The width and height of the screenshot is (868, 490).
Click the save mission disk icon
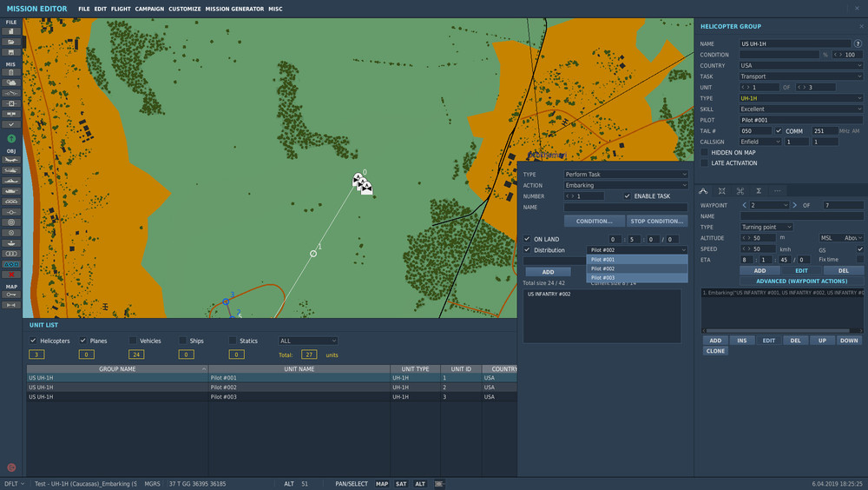pos(11,52)
